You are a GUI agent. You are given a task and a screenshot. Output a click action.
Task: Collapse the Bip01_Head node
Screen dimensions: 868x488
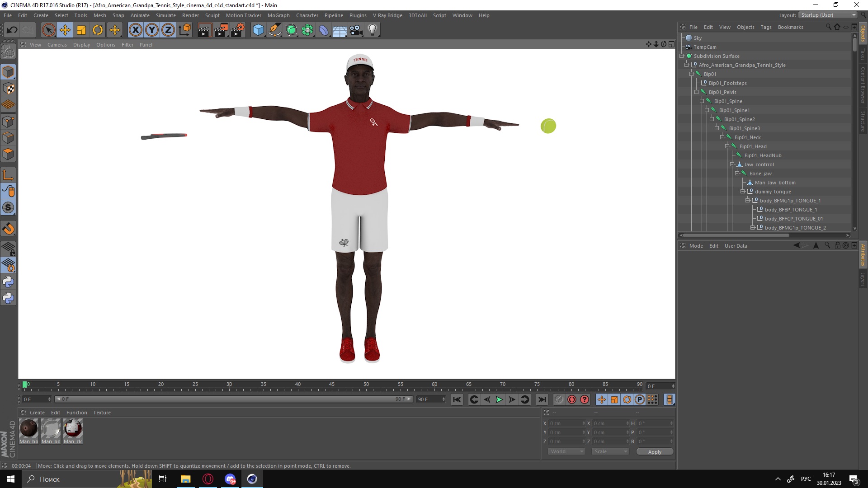pyautogui.click(x=727, y=146)
